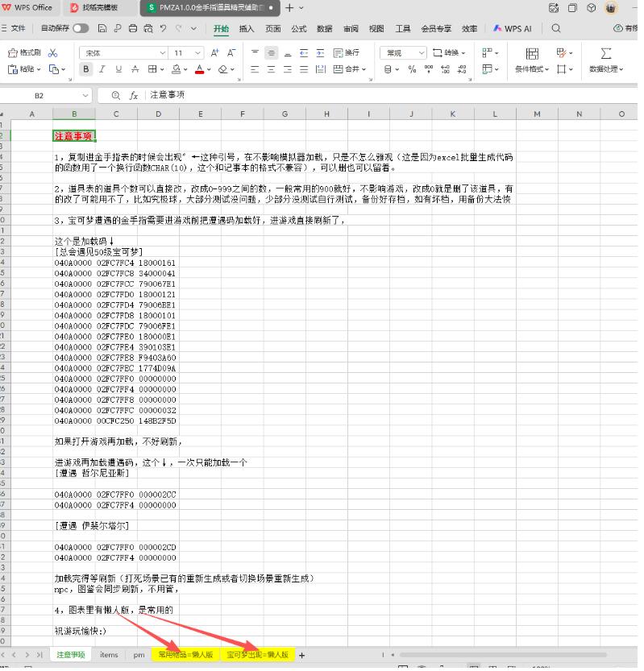Open the 常规 number format dropdown
This screenshot has width=644, height=671.
click(422, 52)
